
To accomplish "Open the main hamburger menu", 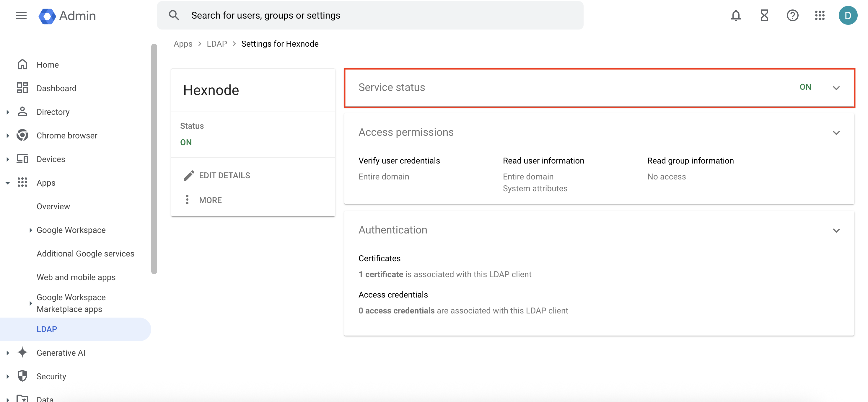I will pyautogui.click(x=21, y=15).
